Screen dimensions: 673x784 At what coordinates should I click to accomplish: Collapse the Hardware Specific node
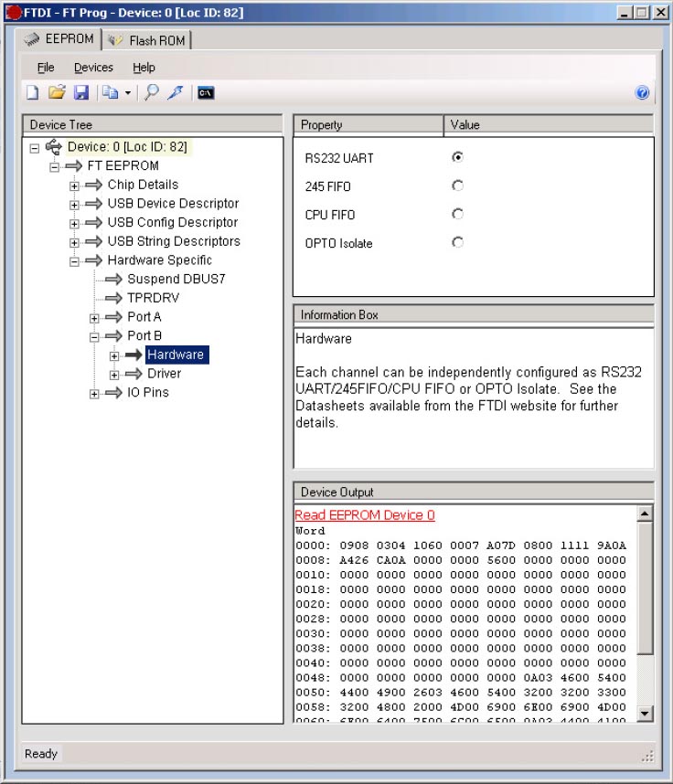tap(74, 262)
